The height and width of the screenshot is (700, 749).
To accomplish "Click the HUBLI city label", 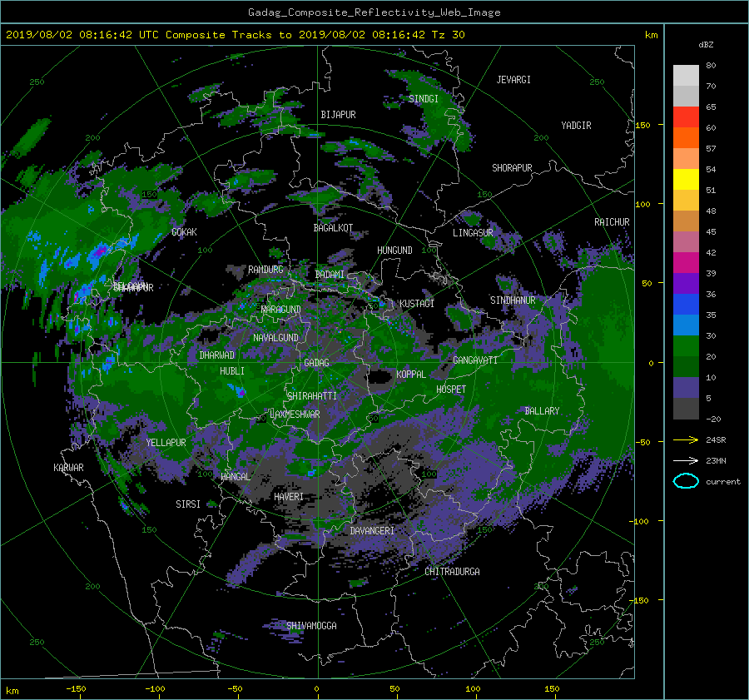I will [x=231, y=371].
